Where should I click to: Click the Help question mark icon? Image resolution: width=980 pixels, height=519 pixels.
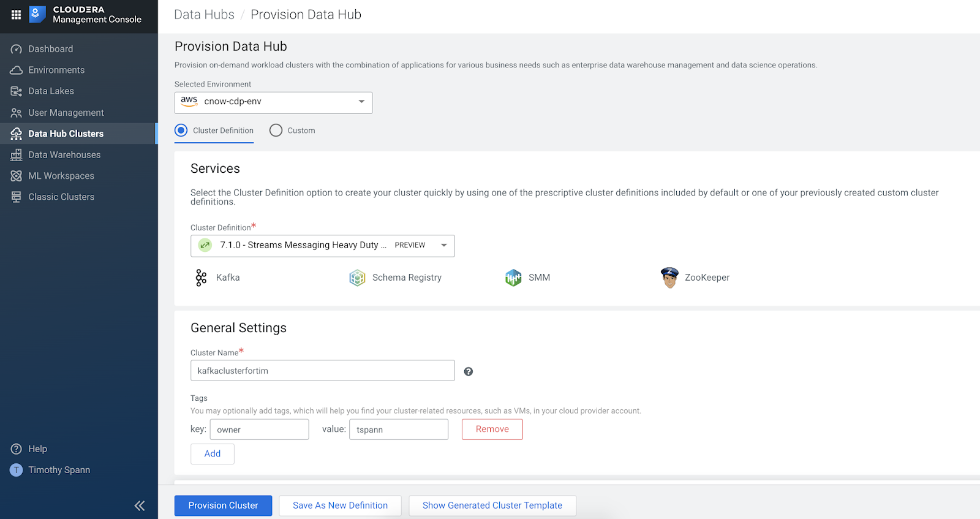pyautogui.click(x=17, y=449)
